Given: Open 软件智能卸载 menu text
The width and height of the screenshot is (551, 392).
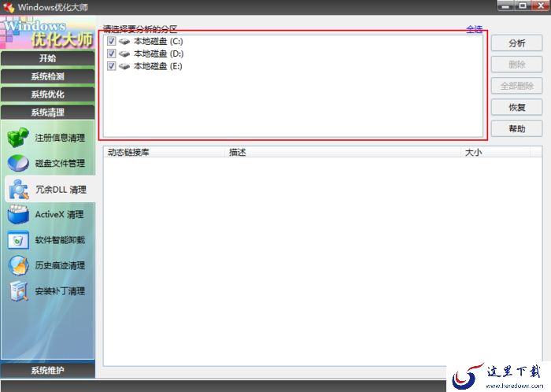Looking at the screenshot, I should [60, 240].
